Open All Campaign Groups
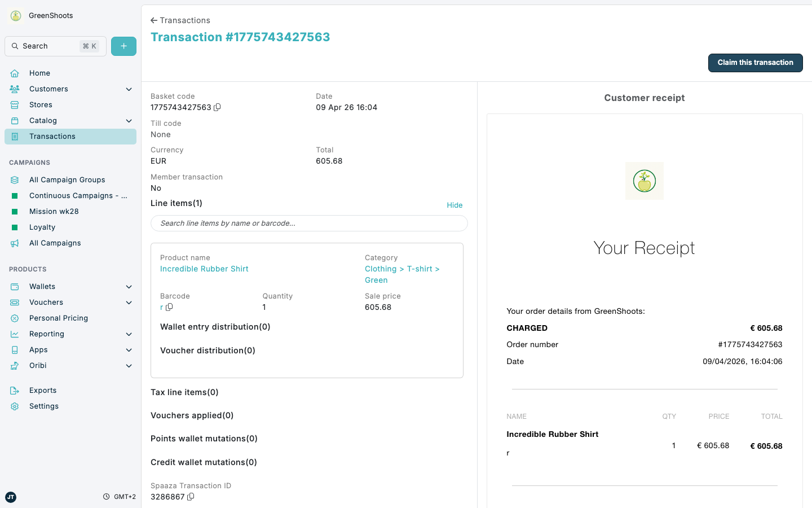The width and height of the screenshot is (812, 508). [x=67, y=179]
